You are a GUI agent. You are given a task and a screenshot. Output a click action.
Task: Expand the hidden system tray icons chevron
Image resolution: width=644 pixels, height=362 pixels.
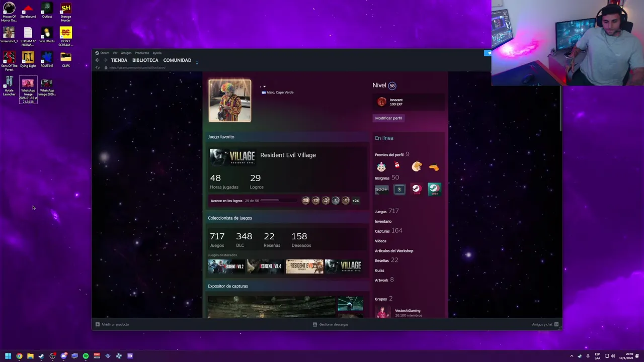pos(572,356)
